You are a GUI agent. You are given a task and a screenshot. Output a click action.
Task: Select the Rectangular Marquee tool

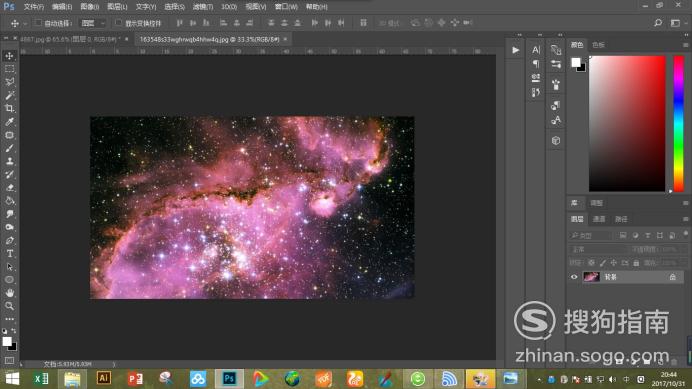pos(9,69)
